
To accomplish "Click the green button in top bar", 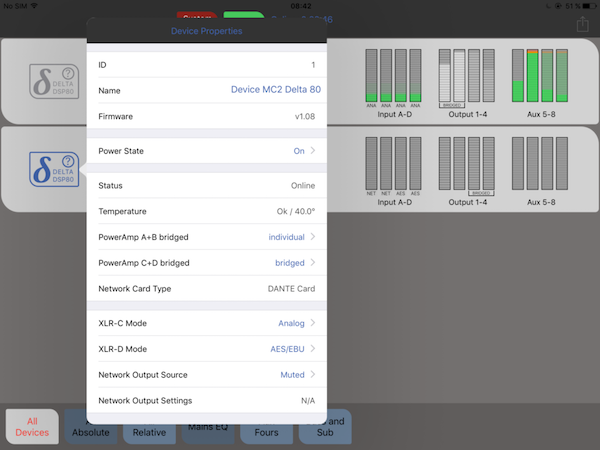I will 243,16.
